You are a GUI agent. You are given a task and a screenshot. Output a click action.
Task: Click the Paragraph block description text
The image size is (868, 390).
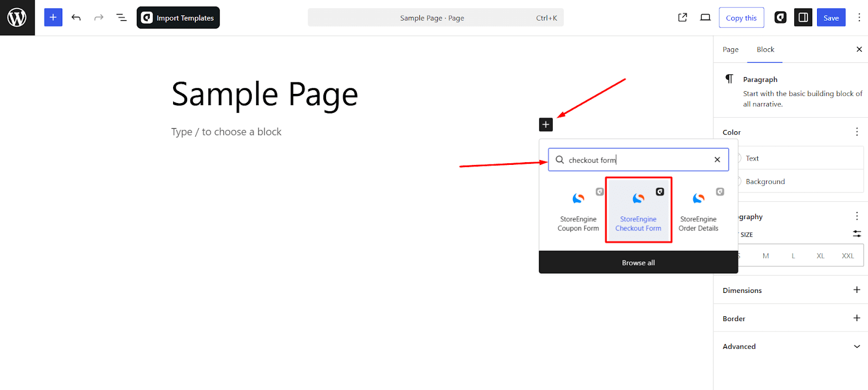[802, 99]
